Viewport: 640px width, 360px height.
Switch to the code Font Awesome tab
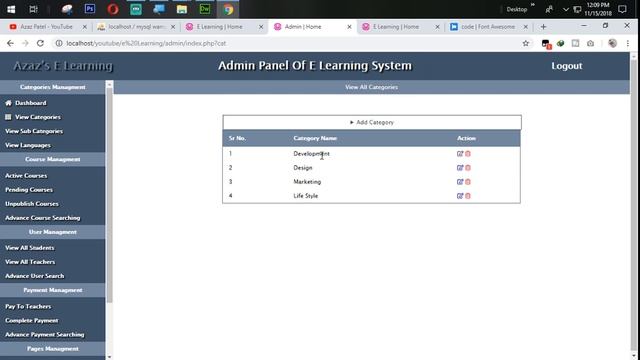pos(488,27)
